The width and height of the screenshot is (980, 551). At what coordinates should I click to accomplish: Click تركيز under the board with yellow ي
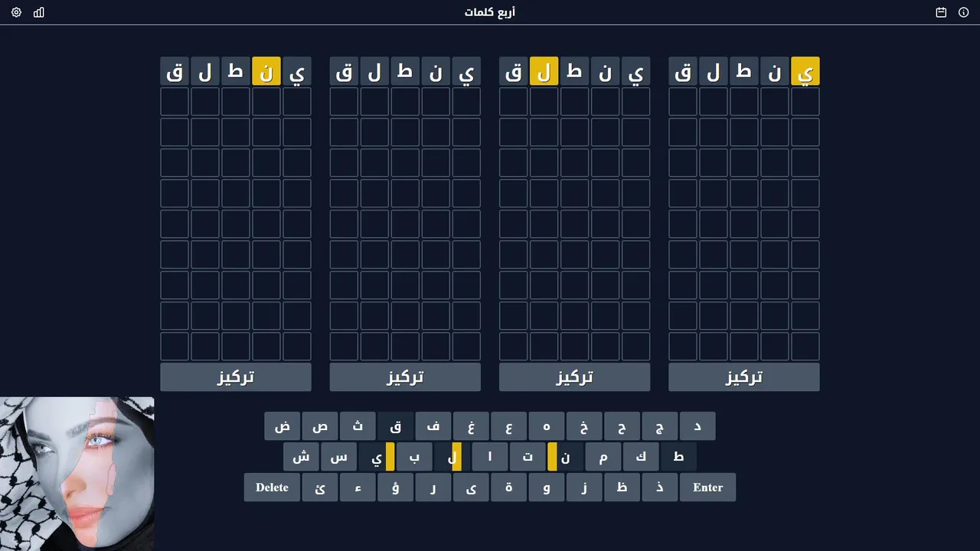pyautogui.click(x=744, y=377)
